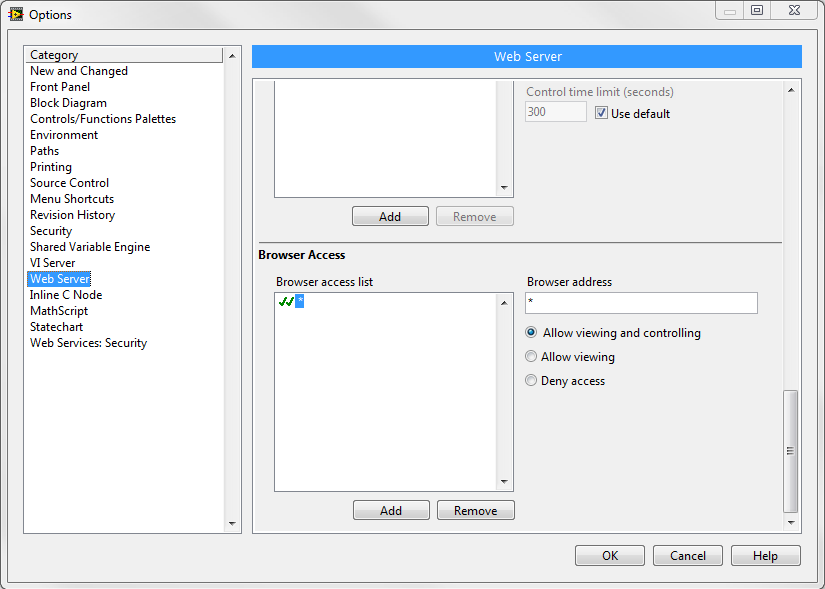Screen dimensions: 825x589
Task: Select Allow viewing and controlling option
Action: click(x=531, y=333)
